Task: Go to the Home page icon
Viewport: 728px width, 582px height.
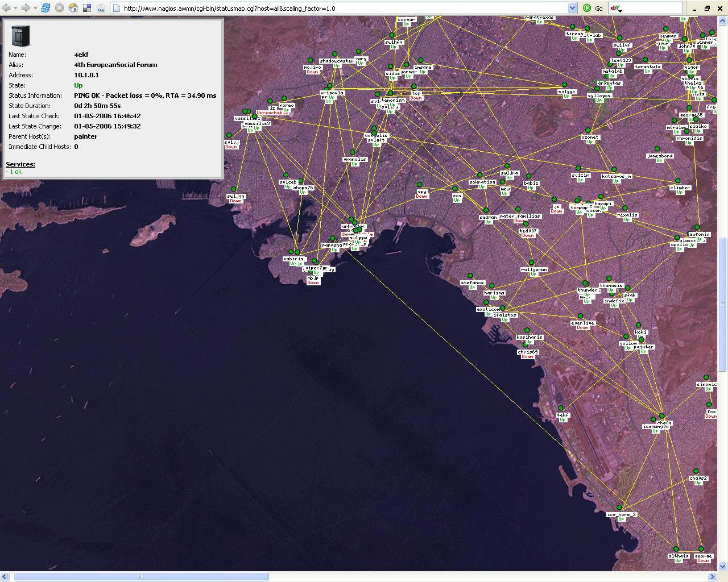Action: (73, 8)
